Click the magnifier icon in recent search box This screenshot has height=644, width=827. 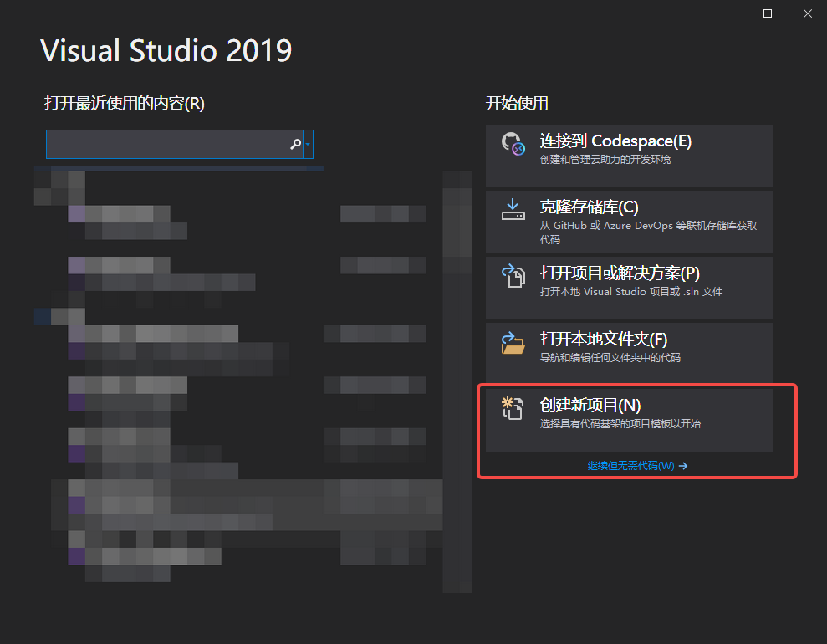pyautogui.click(x=295, y=144)
